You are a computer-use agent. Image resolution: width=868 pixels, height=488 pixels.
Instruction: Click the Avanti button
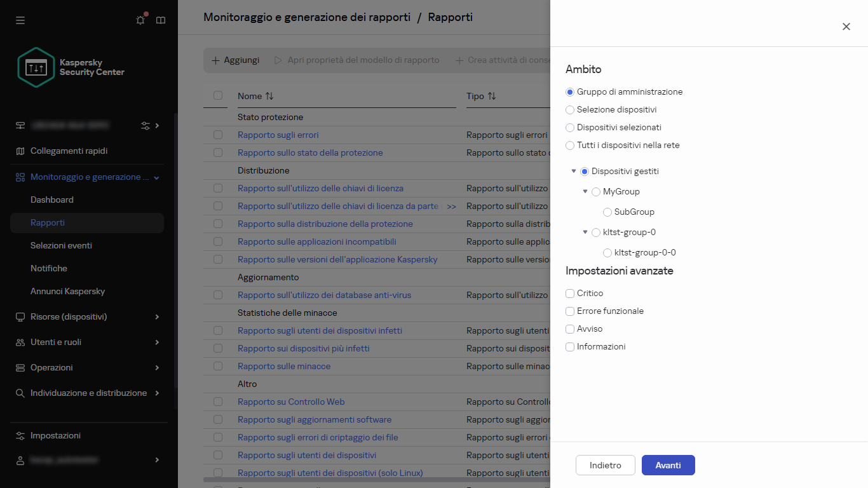[x=668, y=464]
